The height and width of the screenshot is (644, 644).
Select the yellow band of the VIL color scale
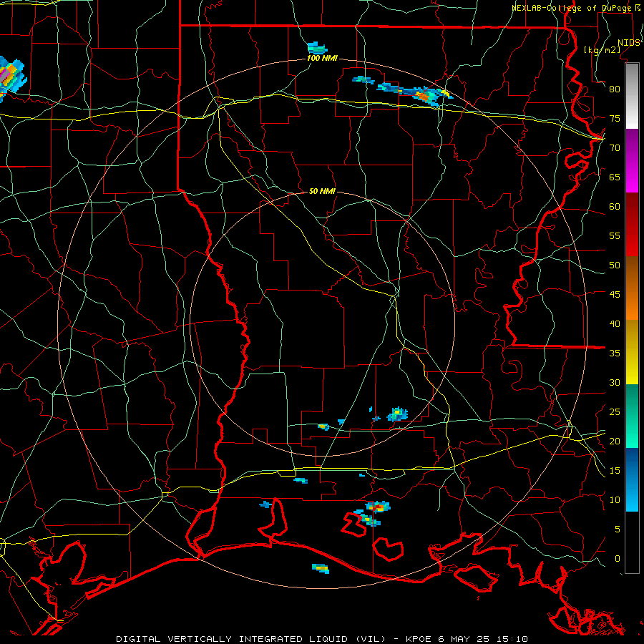tap(632, 352)
